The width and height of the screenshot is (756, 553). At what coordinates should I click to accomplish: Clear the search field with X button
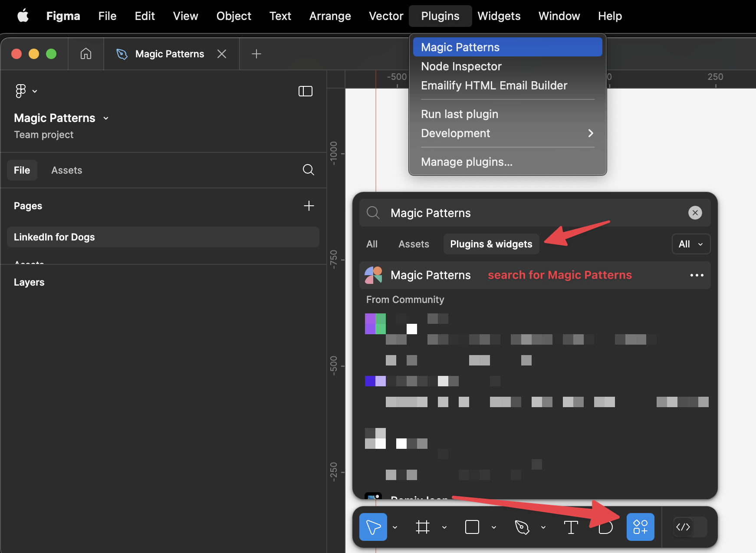pos(695,213)
